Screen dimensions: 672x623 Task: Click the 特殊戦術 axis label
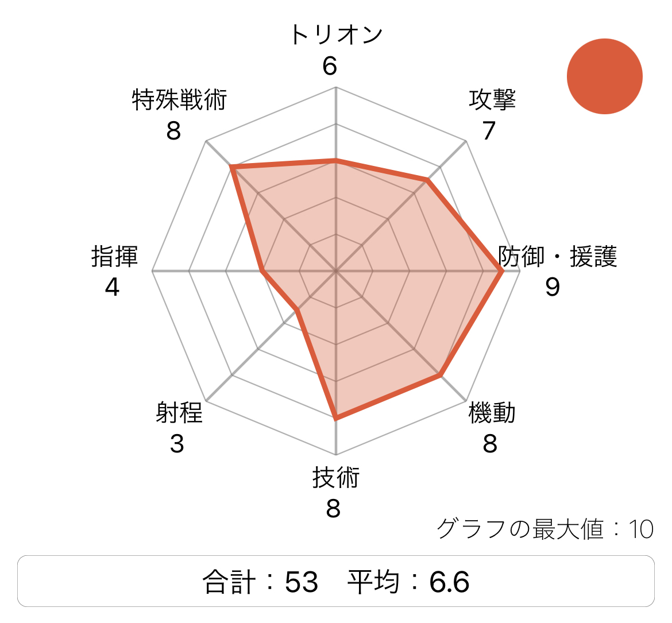pos(179,99)
